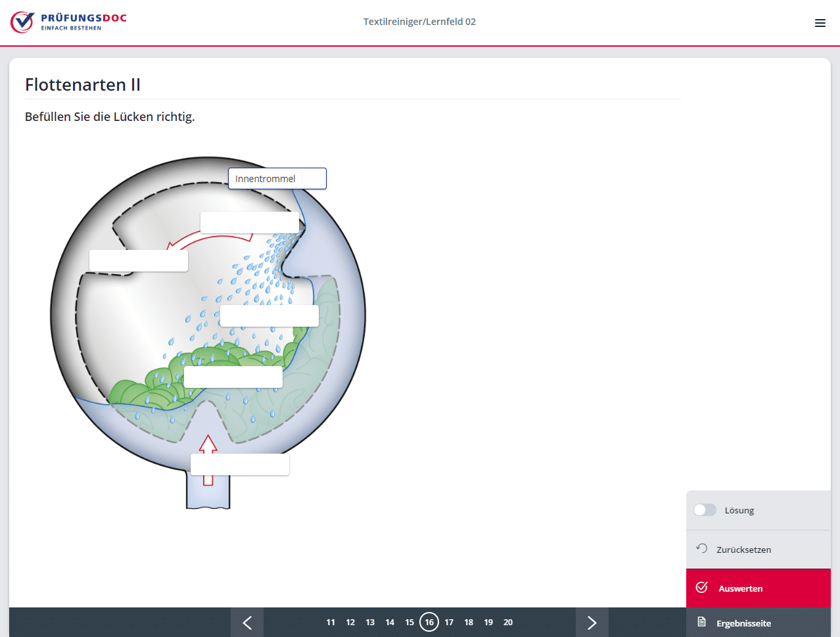
Task: Click the Ergebnisseite document icon
Action: pos(702,623)
